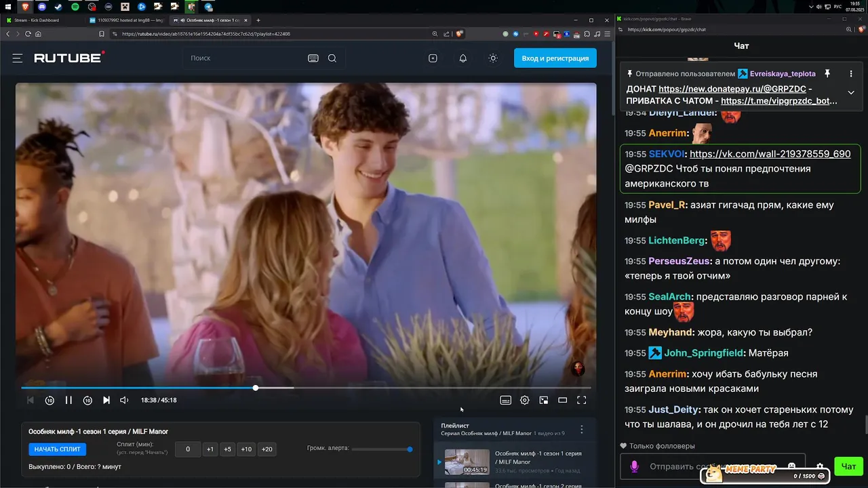Open the vk.com/wall link from SEKVOI
This screenshot has height=488, width=868.
click(770, 154)
